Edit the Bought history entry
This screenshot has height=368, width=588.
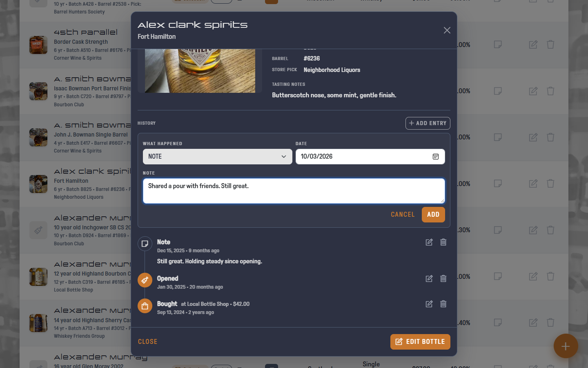[429, 304]
